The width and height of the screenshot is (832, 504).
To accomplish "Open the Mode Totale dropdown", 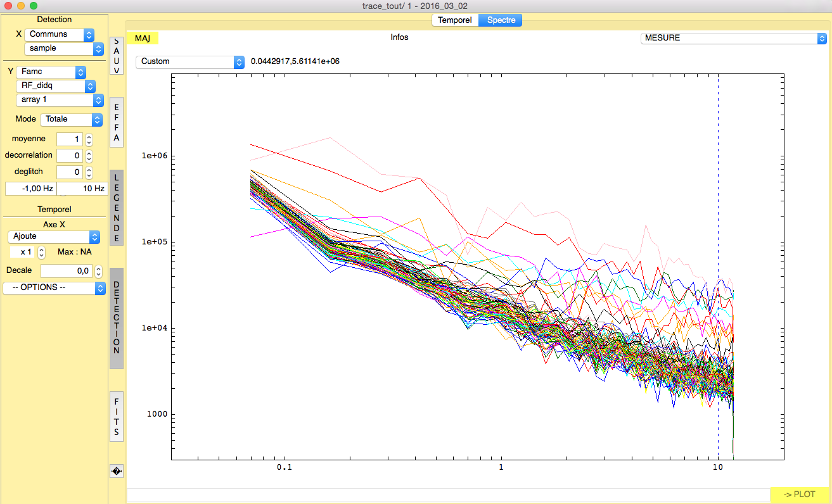I will tap(71, 119).
